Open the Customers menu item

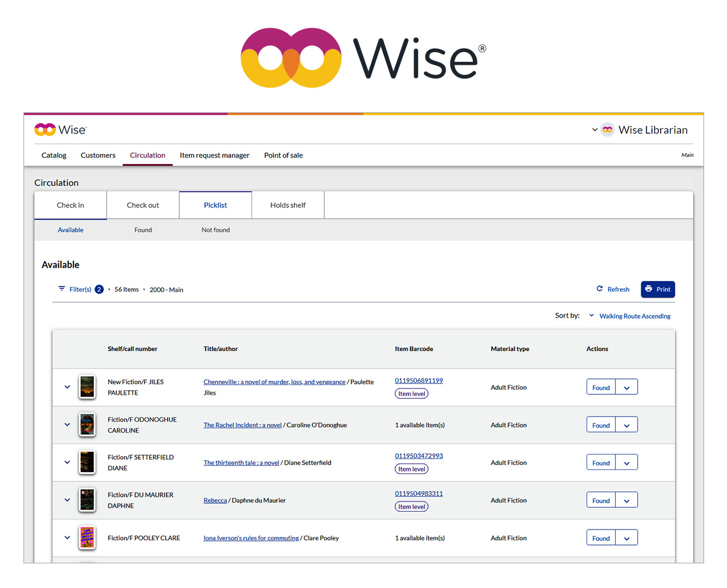(x=98, y=155)
